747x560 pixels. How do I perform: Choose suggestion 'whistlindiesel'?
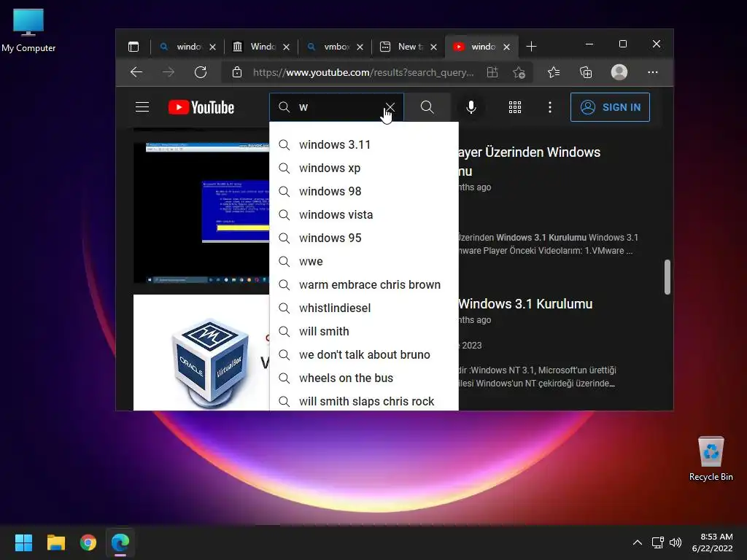tap(363, 308)
